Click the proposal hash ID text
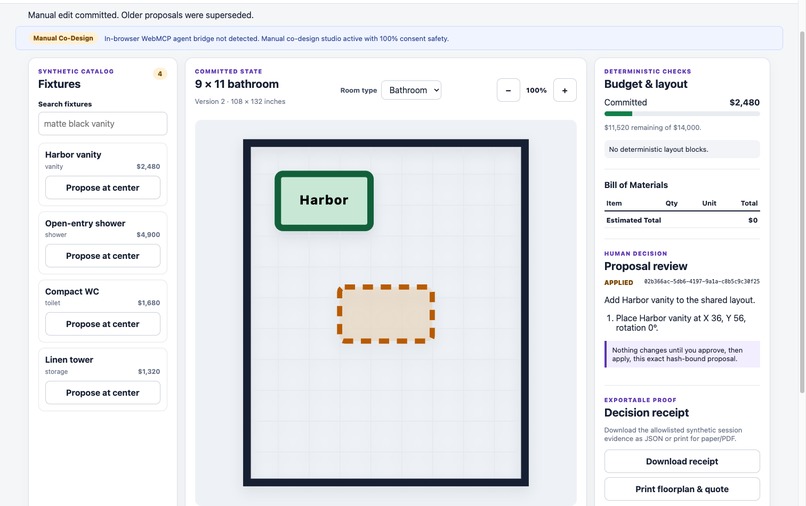 701,281
